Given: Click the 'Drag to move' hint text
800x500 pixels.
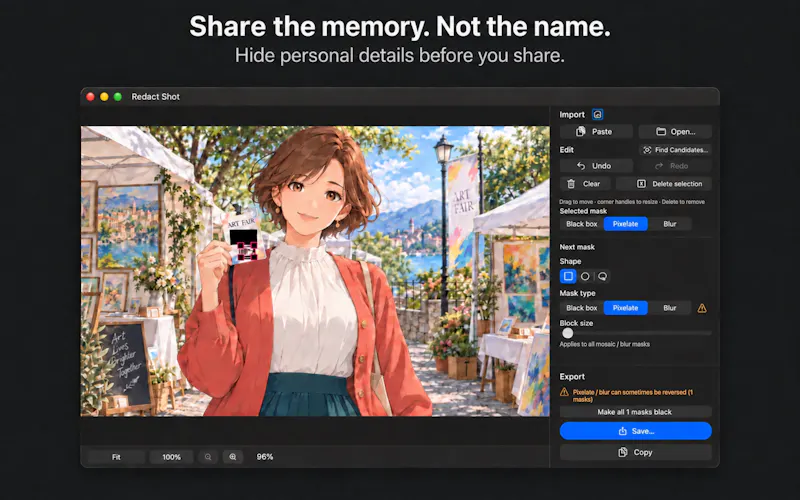Looking at the screenshot, I should click(632, 202).
